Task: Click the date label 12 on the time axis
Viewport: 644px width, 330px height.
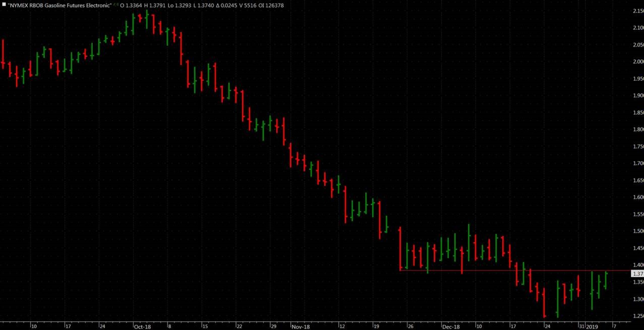Action: [342, 326]
